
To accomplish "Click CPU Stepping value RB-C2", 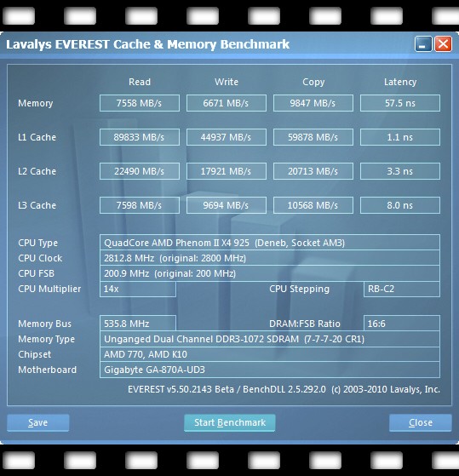I will coord(402,289).
